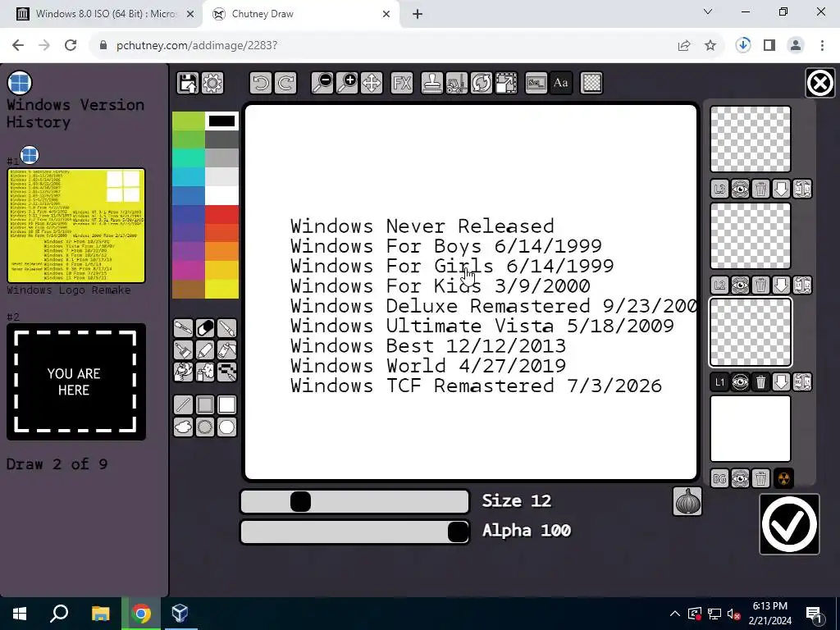Toggle visibility of the BG layer
This screenshot has height=630, width=840.
tap(741, 478)
